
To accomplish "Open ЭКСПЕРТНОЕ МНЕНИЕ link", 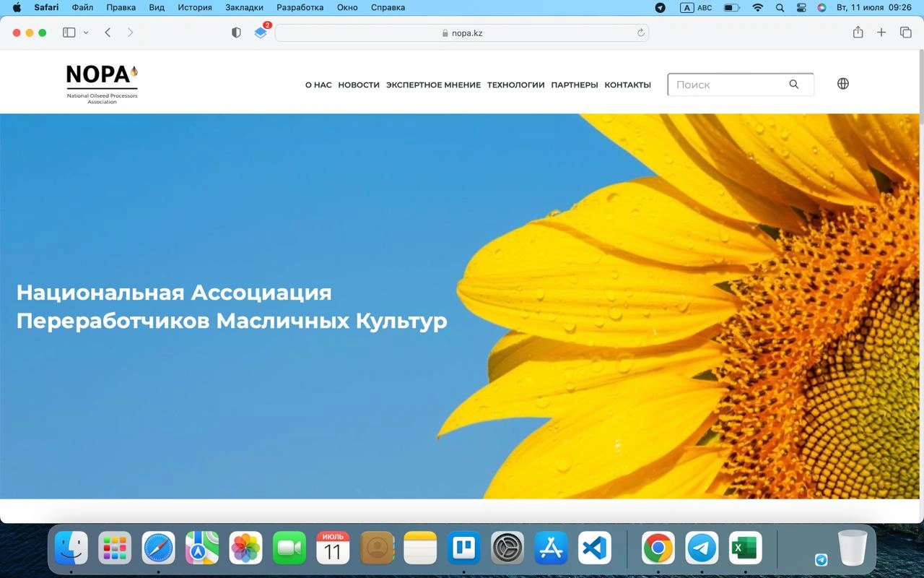I will (433, 85).
